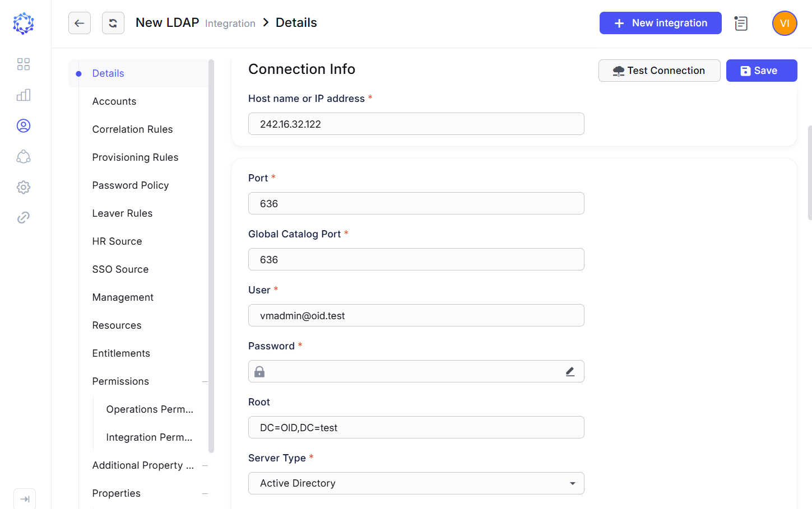
Task: Open the integrations cloud sidebar icon
Action: coord(23,156)
